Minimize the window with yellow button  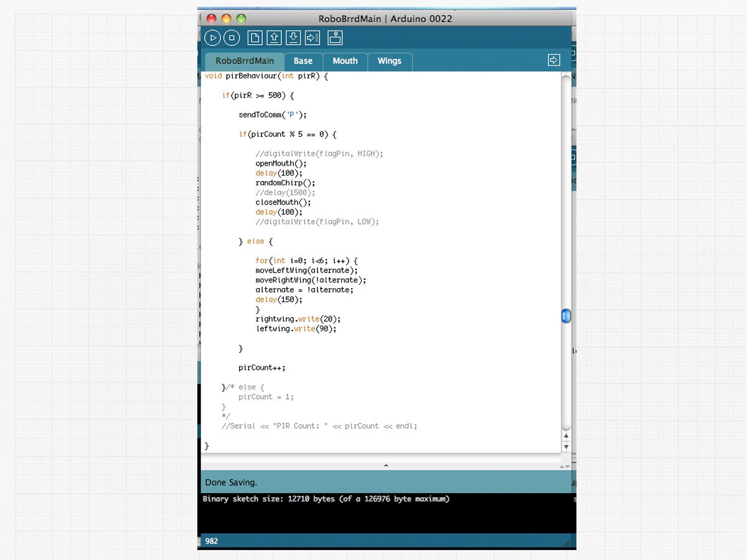tap(226, 19)
